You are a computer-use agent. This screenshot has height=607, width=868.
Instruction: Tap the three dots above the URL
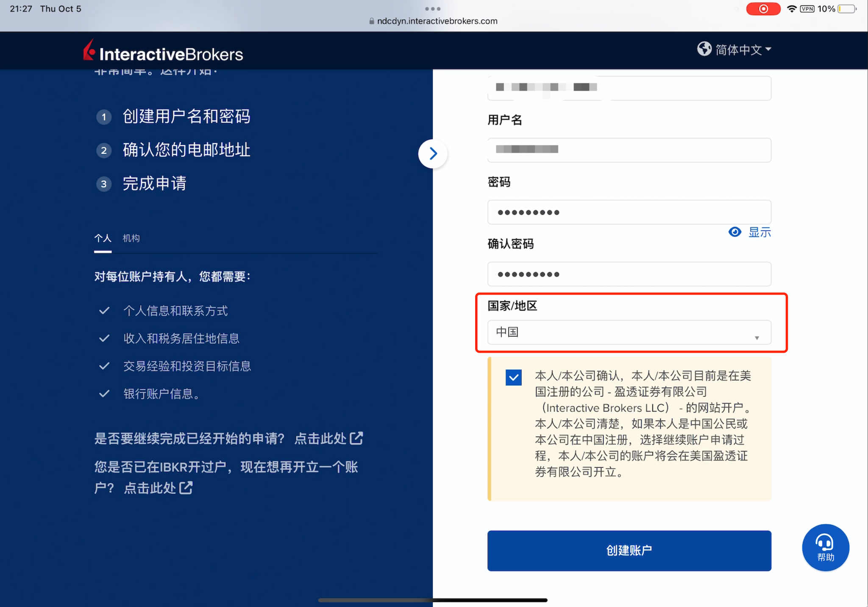click(x=433, y=9)
